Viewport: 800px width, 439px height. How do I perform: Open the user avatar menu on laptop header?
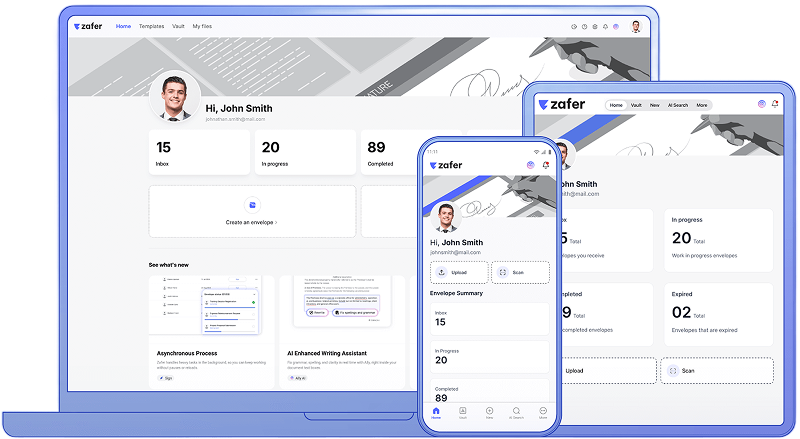(636, 27)
